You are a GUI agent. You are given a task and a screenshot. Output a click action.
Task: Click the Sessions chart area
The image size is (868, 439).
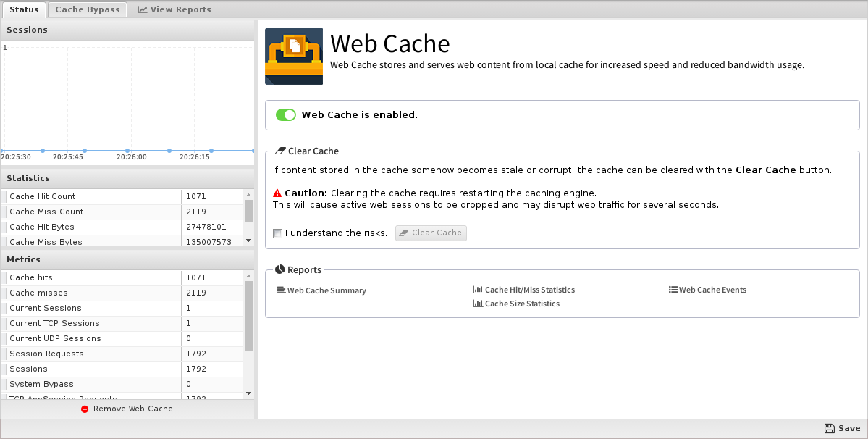[x=127, y=98]
